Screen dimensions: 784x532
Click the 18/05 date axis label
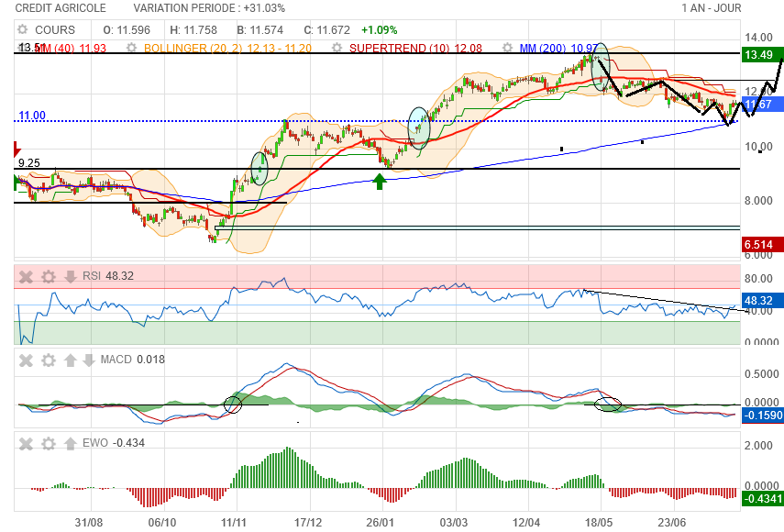point(599,523)
